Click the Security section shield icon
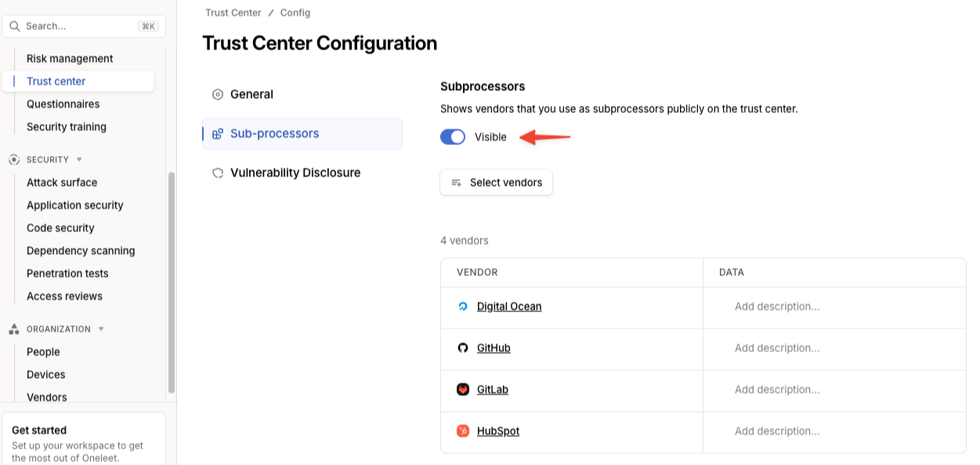The height and width of the screenshot is (465, 980). (14, 159)
